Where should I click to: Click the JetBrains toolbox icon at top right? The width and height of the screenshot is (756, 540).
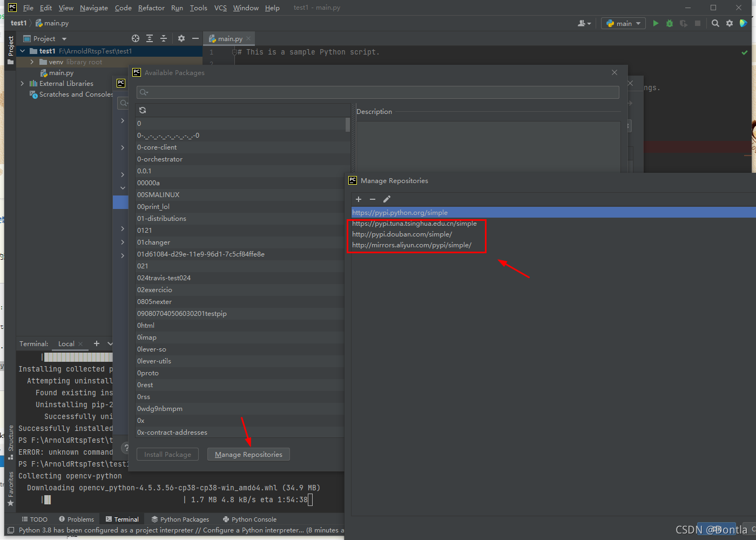point(744,23)
